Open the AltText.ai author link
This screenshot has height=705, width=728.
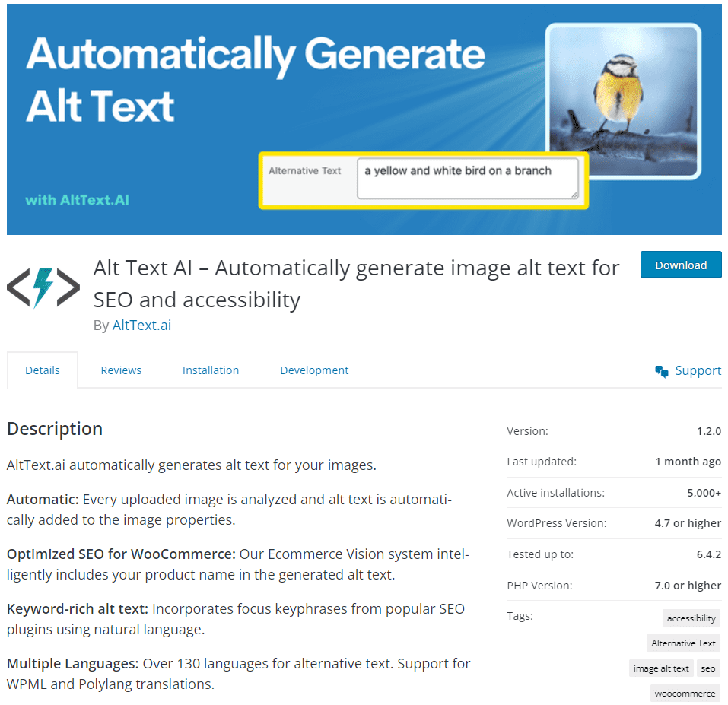coord(141,326)
